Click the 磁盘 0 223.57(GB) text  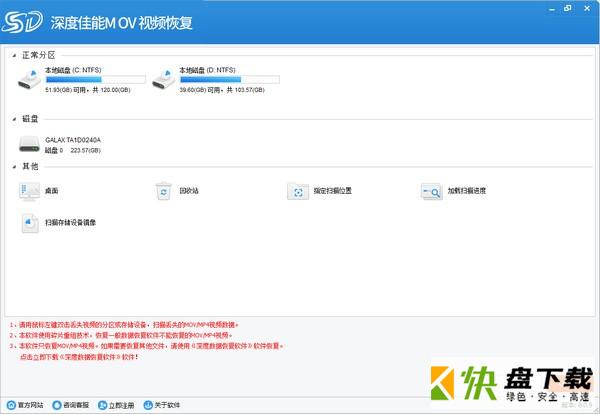click(73, 150)
